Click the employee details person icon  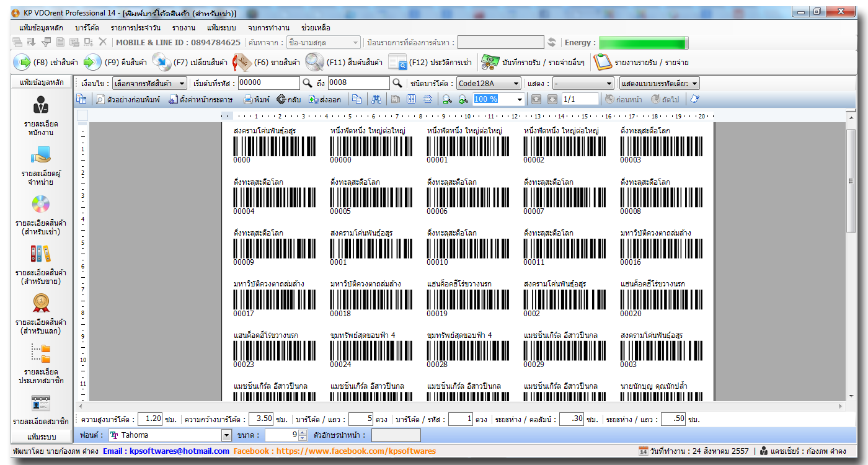(x=40, y=105)
